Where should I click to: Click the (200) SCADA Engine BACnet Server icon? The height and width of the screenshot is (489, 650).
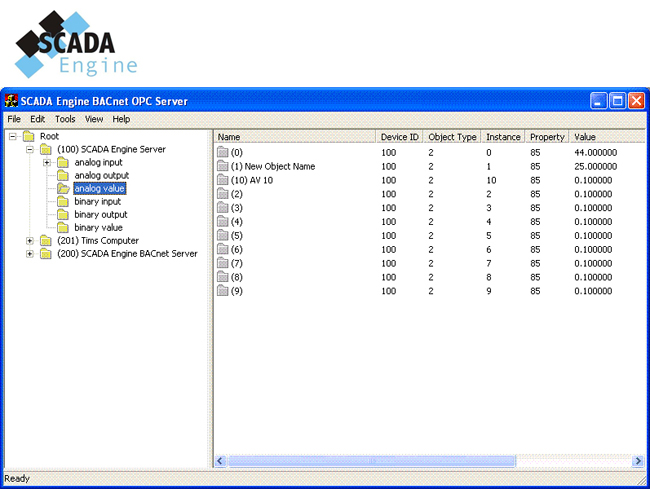(46, 254)
